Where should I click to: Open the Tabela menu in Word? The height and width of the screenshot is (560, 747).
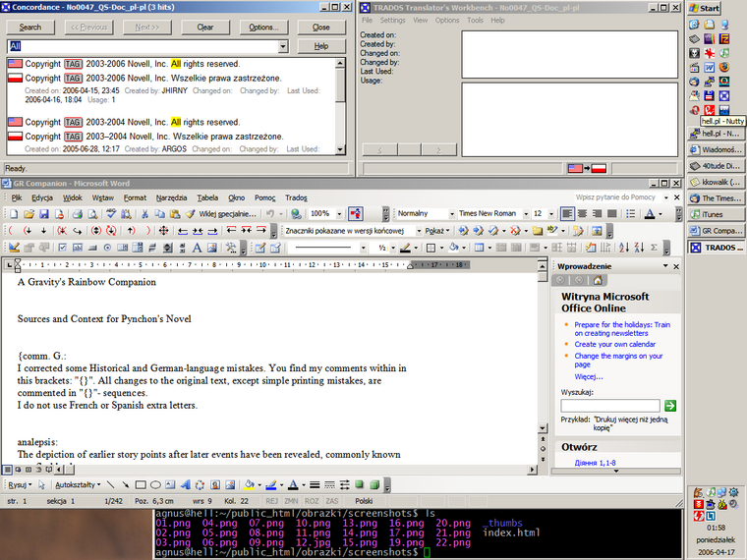[x=207, y=197]
